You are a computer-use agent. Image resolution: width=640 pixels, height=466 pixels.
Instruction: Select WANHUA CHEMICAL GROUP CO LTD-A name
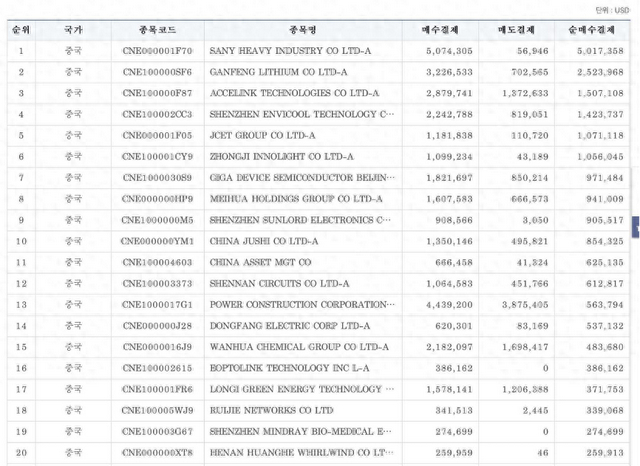(x=299, y=347)
